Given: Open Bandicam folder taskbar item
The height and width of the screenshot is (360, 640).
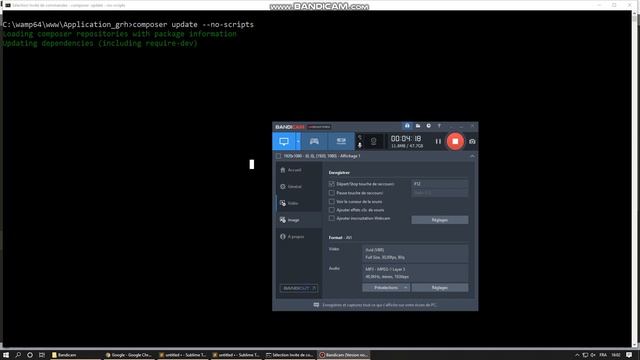Looking at the screenshot, I should click(x=75, y=355).
